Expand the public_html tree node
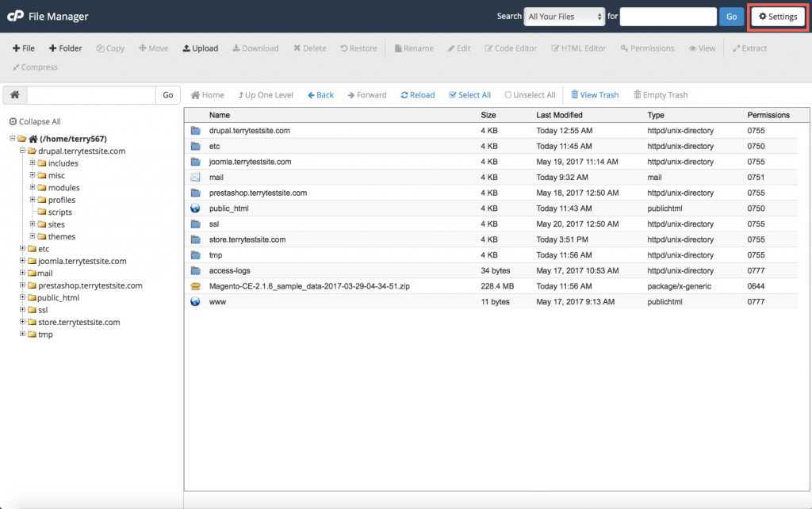Viewport: 812px width, 509px height. (x=22, y=297)
